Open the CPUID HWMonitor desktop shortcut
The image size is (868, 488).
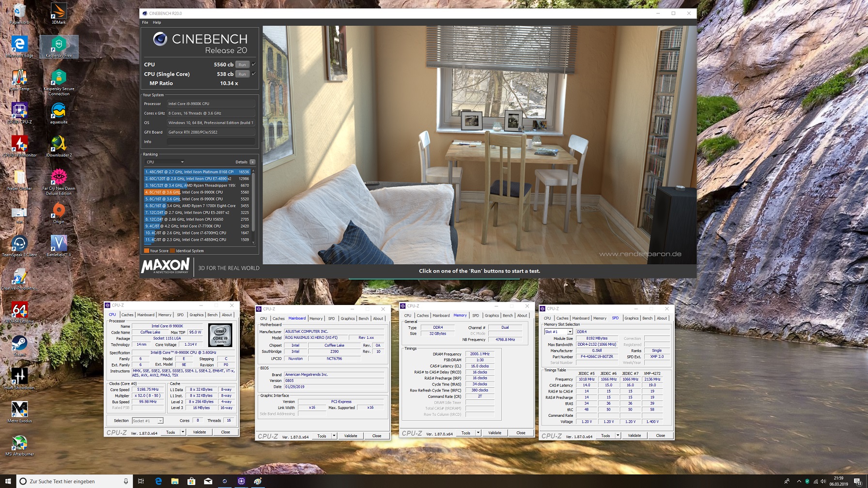click(19, 147)
